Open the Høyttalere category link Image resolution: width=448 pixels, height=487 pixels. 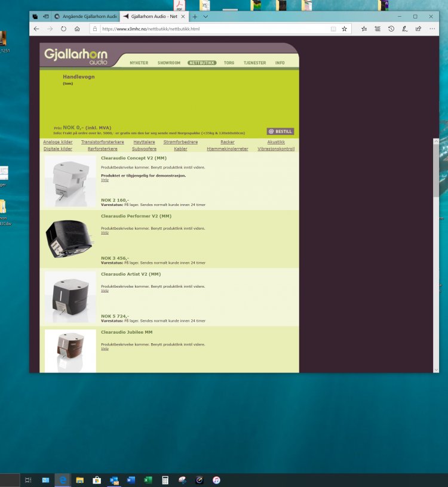(x=144, y=142)
